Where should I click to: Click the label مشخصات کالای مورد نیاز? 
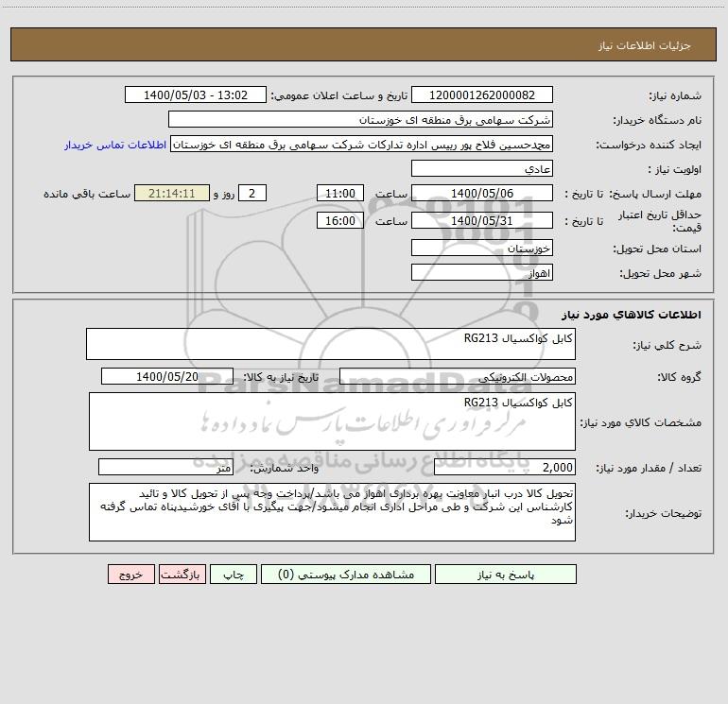(641, 422)
